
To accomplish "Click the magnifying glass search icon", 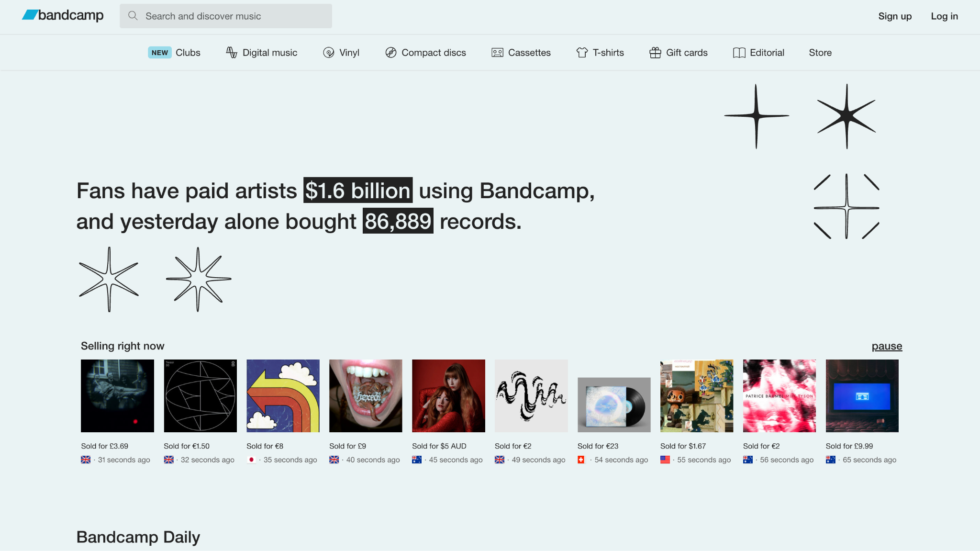I will (x=133, y=16).
